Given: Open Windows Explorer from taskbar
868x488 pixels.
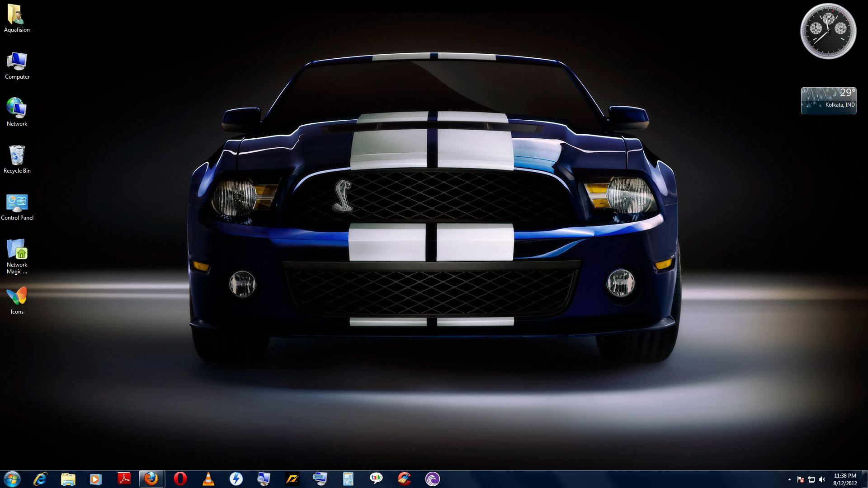Looking at the screenshot, I should tap(68, 479).
